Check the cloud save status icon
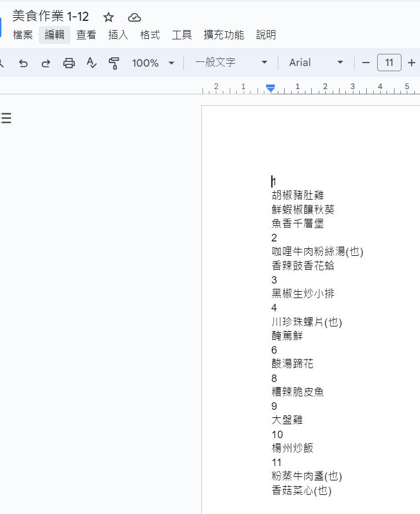Image resolution: width=420 pixels, height=514 pixels. click(134, 17)
